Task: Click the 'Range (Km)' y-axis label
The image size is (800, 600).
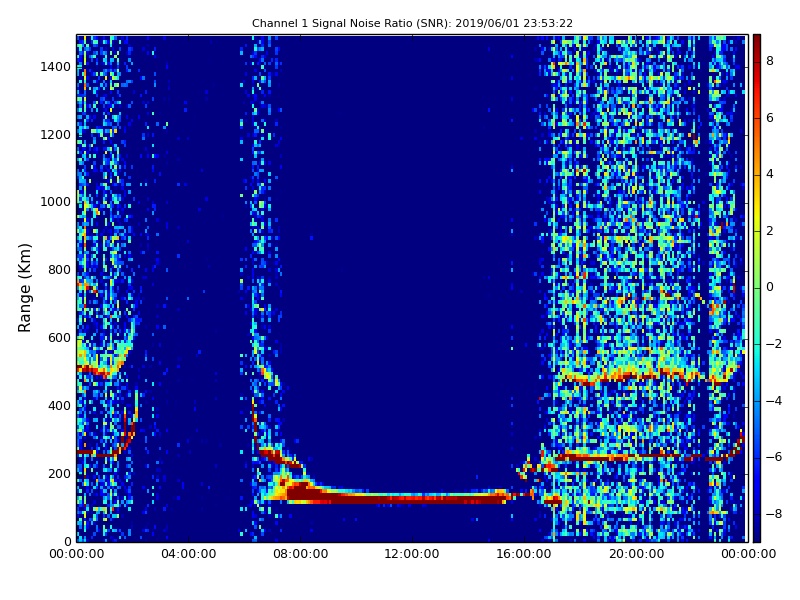Action: point(24,288)
